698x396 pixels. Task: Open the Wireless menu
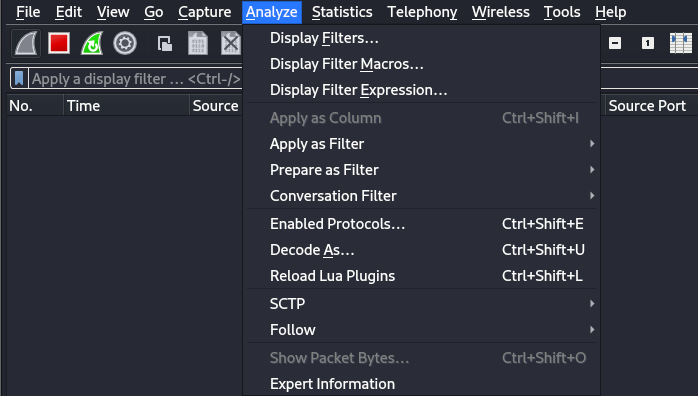[501, 12]
